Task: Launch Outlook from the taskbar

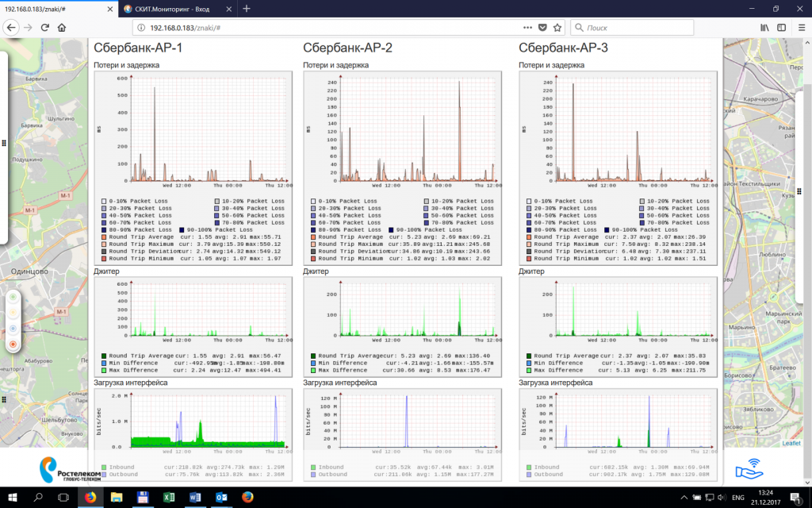Action: (x=221, y=498)
